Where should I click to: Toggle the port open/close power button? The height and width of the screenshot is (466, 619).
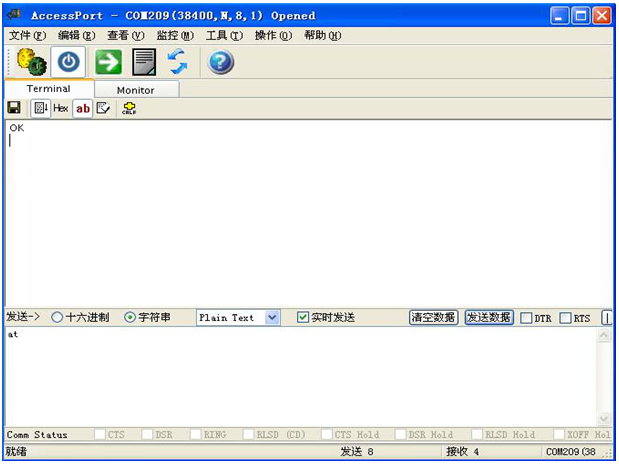69,62
